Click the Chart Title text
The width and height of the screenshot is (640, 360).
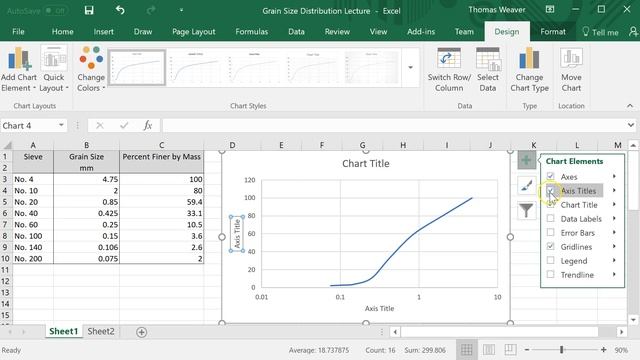[x=366, y=163]
